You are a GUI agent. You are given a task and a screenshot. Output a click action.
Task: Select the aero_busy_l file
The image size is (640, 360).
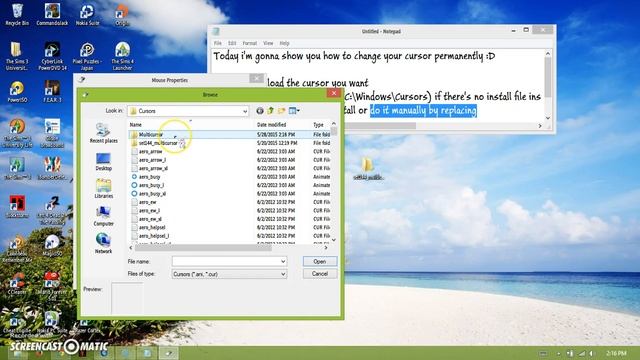[x=151, y=185]
